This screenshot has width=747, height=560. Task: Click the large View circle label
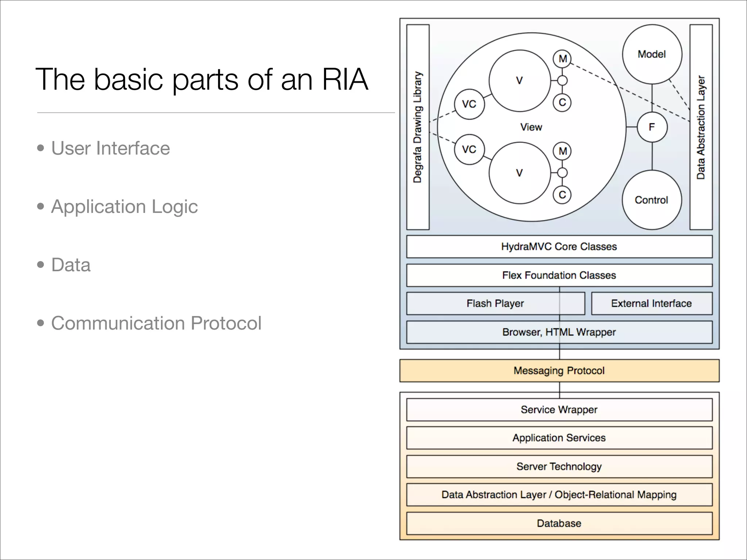pos(531,127)
